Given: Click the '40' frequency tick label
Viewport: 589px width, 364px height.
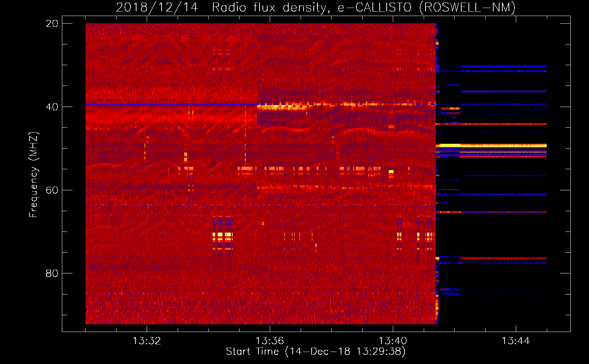Looking at the screenshot, I should click(x=52, y=107).
